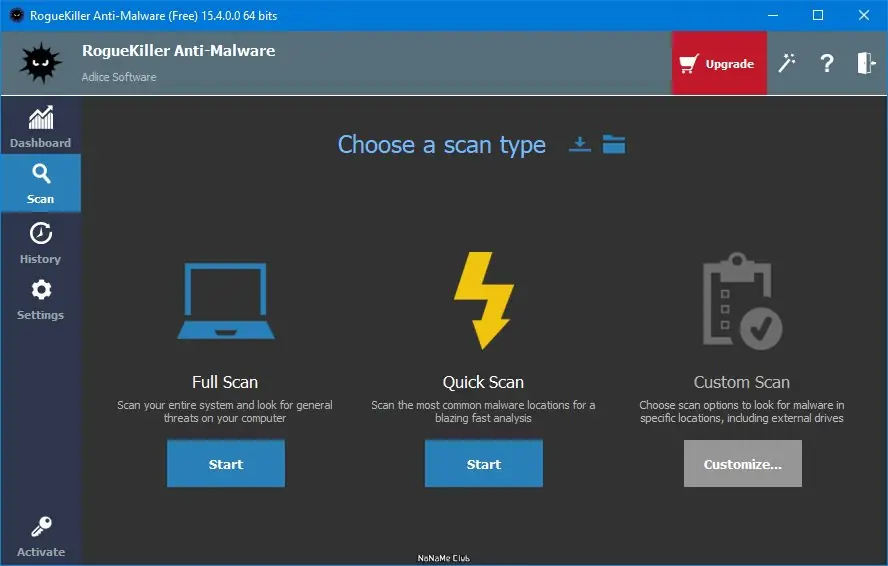Open the Settings section with the gear icon
Screen dimensions: 888x566
(40, 300)
